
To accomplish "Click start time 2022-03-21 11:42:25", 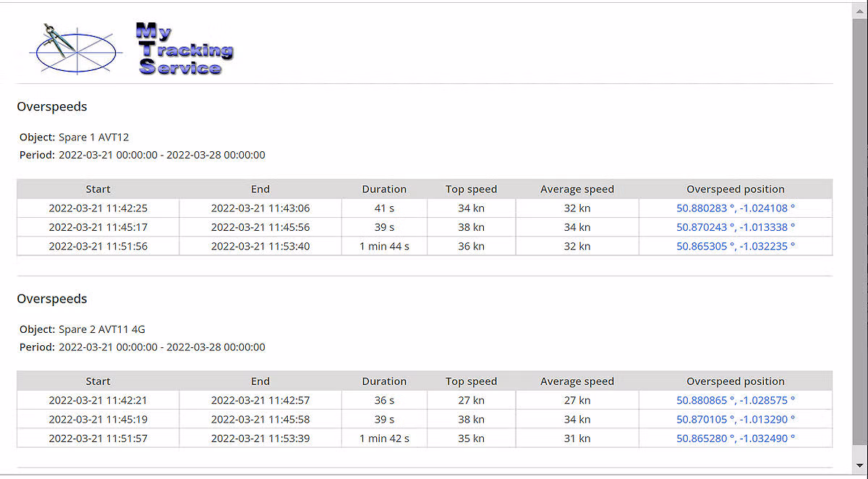I will click(98, 208).
